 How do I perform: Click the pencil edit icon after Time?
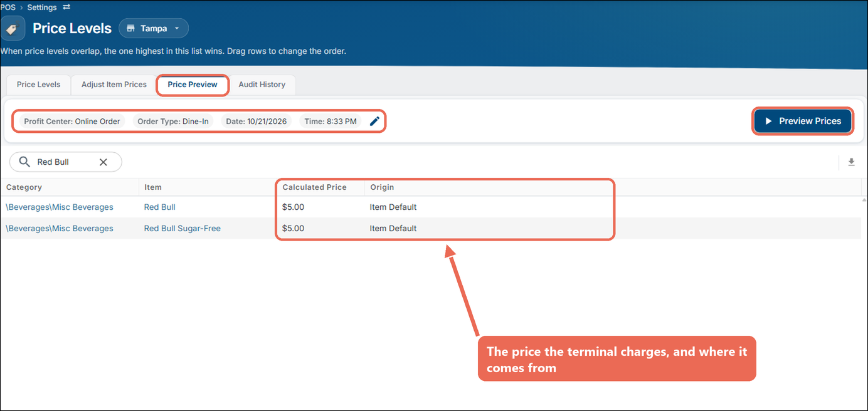click(374, 121)
